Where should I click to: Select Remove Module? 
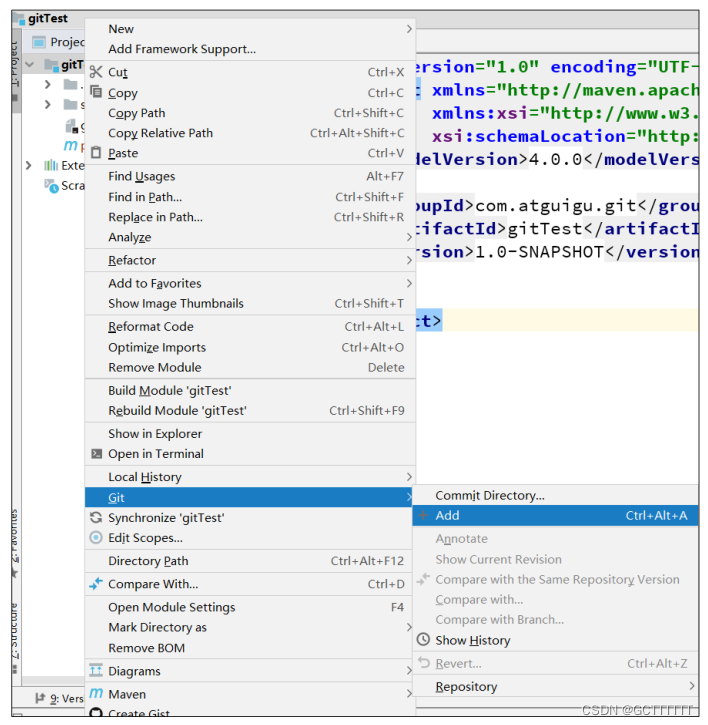250,367
